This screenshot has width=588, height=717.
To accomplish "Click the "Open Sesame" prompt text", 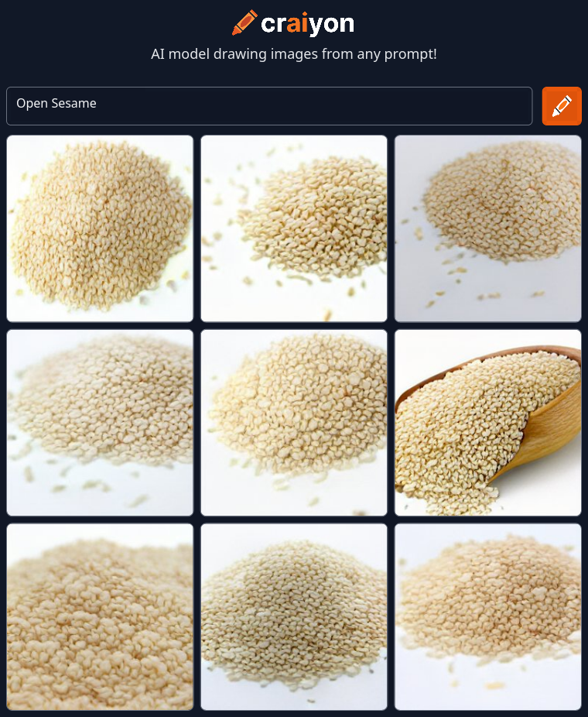I will click(x=56, y=103).
